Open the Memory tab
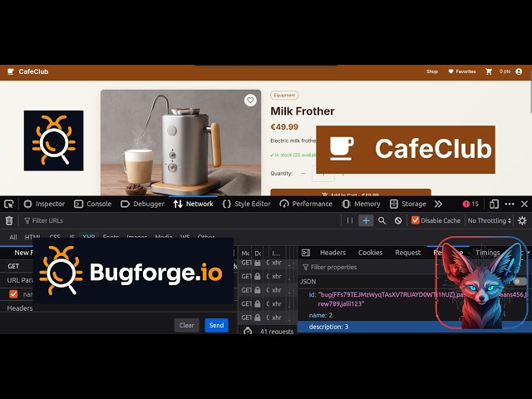 (361, 204)
